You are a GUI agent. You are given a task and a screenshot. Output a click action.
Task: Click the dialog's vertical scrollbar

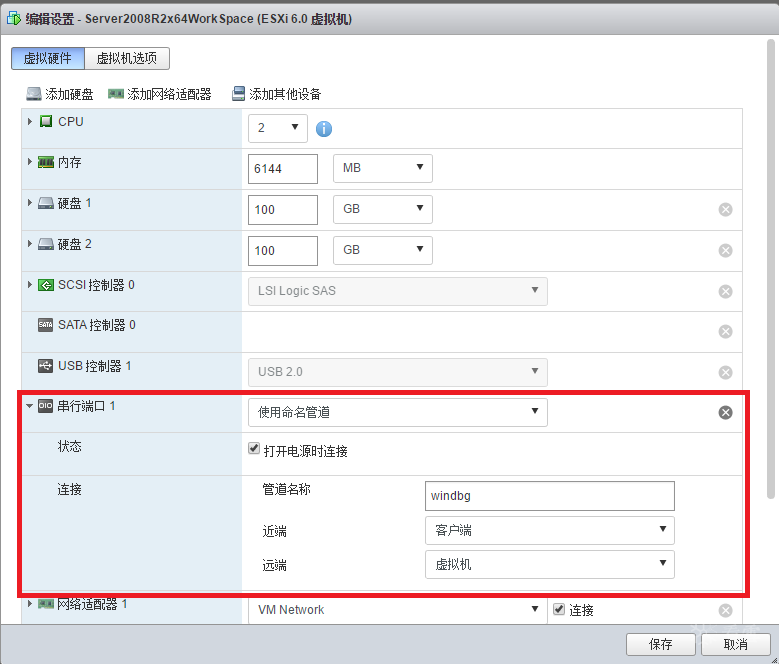(771, 268)
